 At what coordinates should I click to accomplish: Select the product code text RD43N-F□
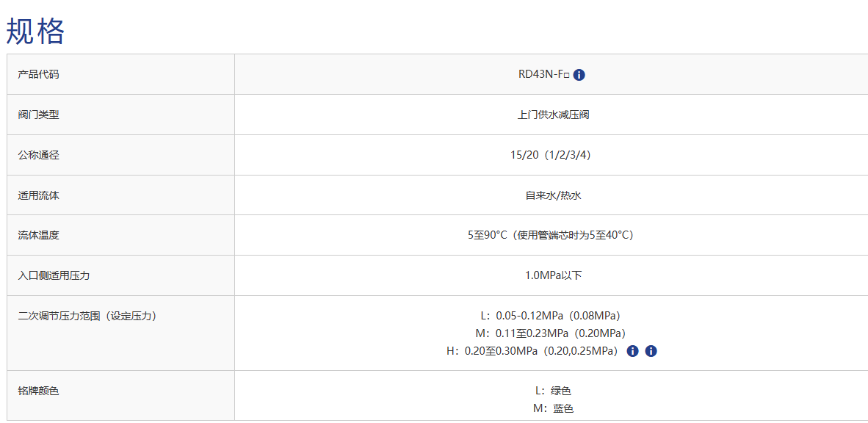[544, 75]
